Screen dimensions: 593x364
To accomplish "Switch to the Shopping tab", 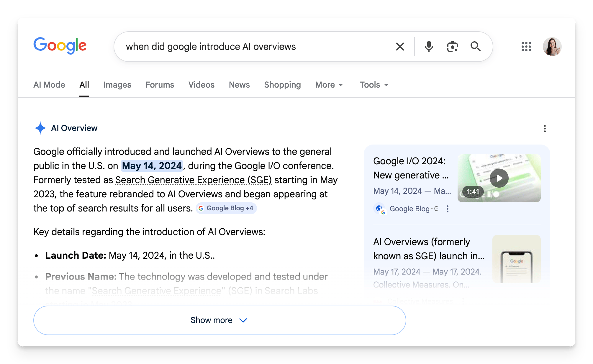I will tap(282, 85).
